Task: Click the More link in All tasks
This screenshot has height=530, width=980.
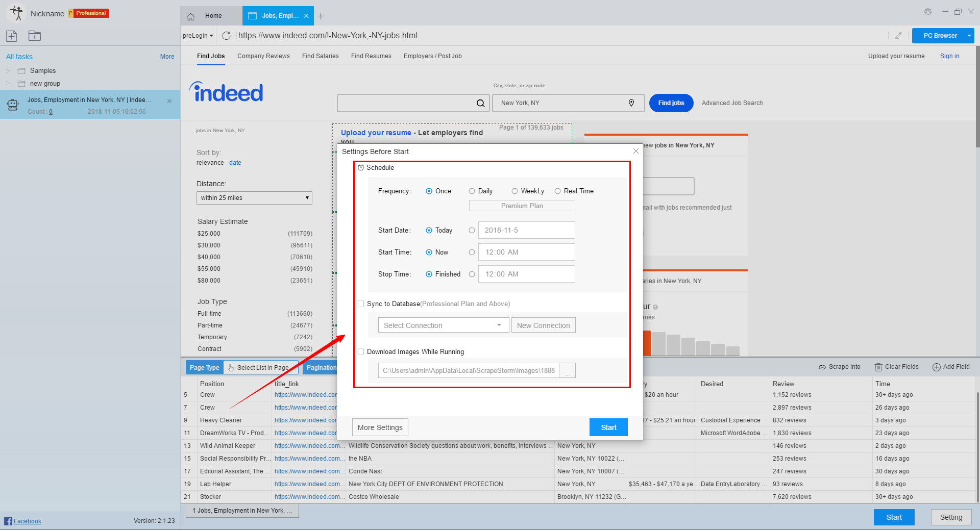Action: point(167,57)
